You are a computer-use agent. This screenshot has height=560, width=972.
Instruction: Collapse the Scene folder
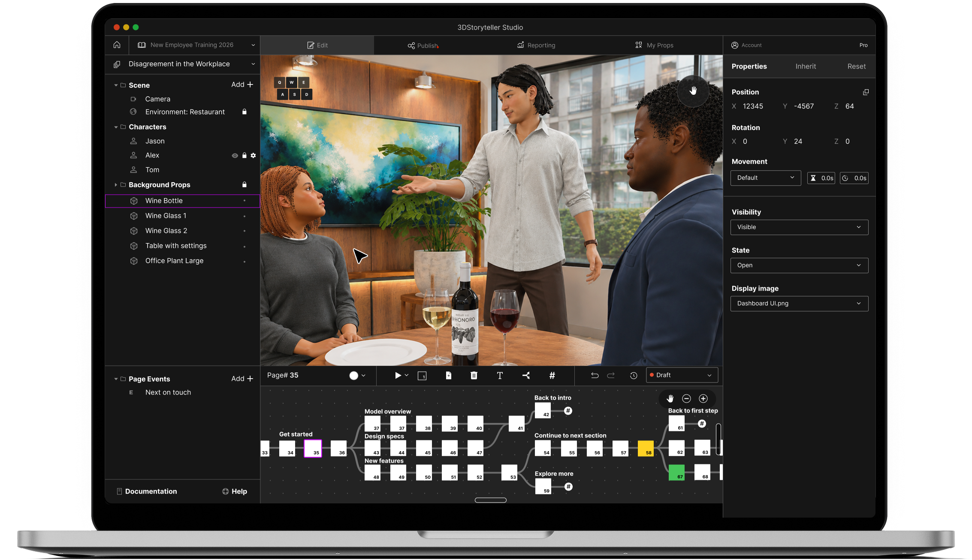(x=116, y=85)
